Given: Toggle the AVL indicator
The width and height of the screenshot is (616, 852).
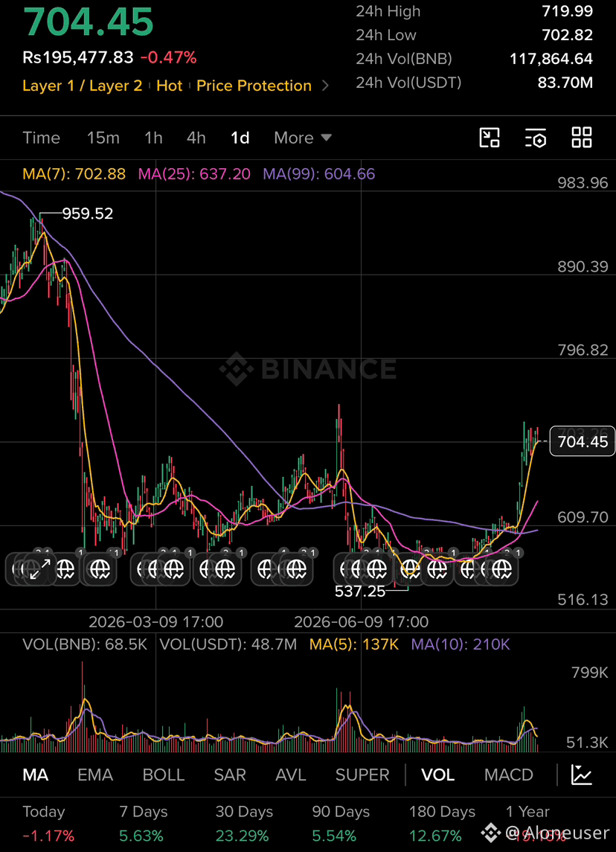Looking at the screenshot, I should (x=291, y=775).
